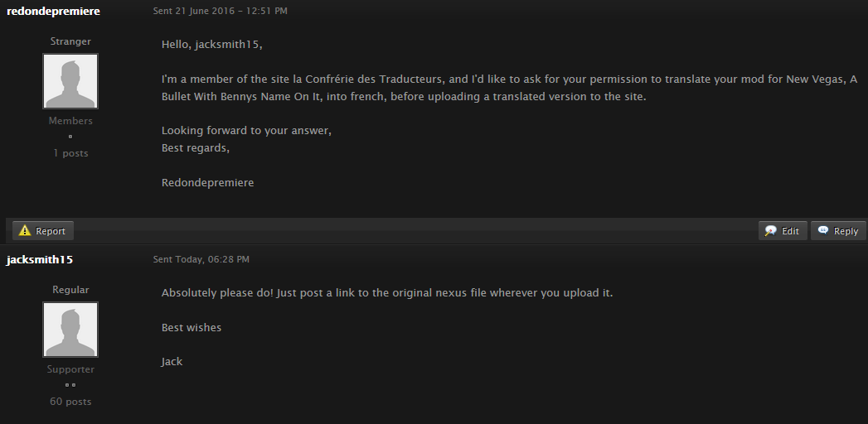Click the "1 posts" count
The height and width of the screenshot is (424, 868).
70,153
